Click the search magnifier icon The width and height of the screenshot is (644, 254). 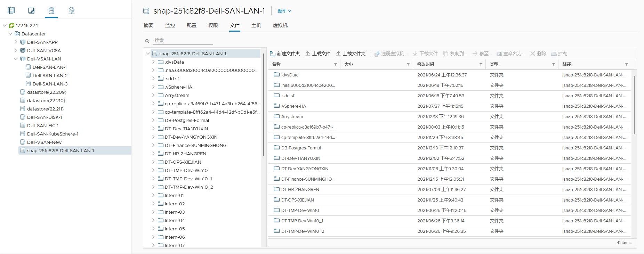[x=147, y=41]
